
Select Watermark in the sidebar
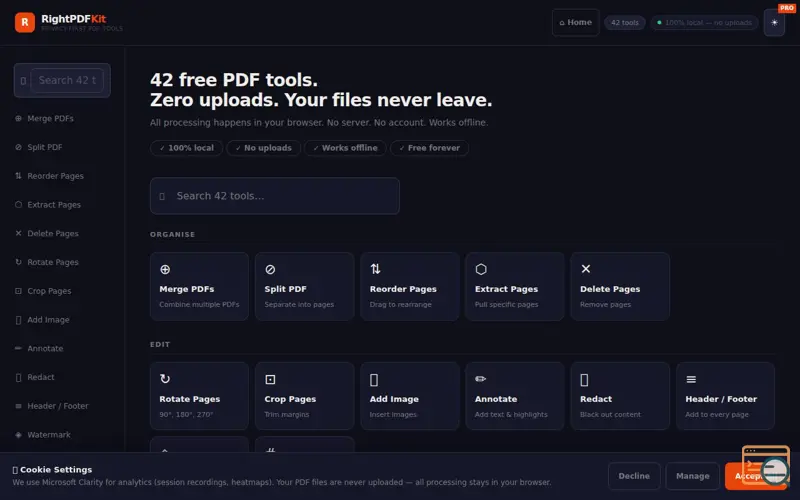point(49,435)
